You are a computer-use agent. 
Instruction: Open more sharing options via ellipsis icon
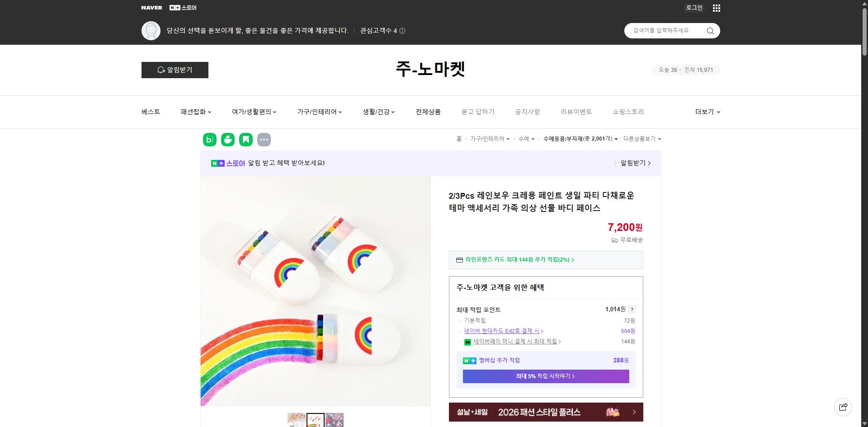264,139
